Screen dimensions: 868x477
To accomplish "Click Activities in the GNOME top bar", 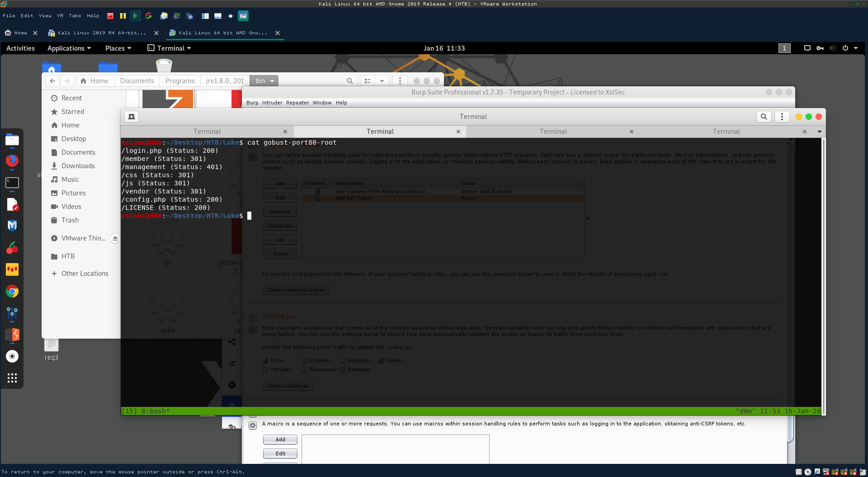I will (x=20, y=48).
